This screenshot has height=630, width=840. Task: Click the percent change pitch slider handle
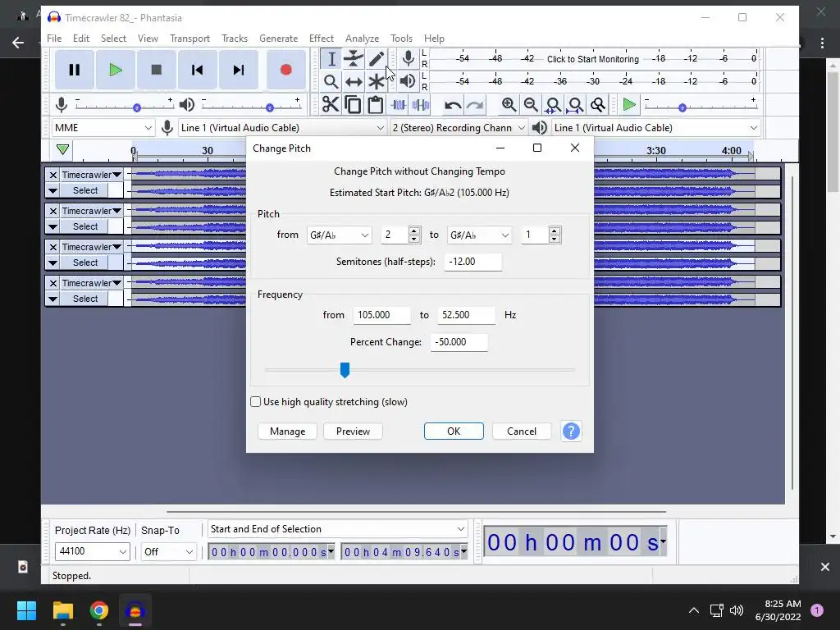tap(345, 370)
